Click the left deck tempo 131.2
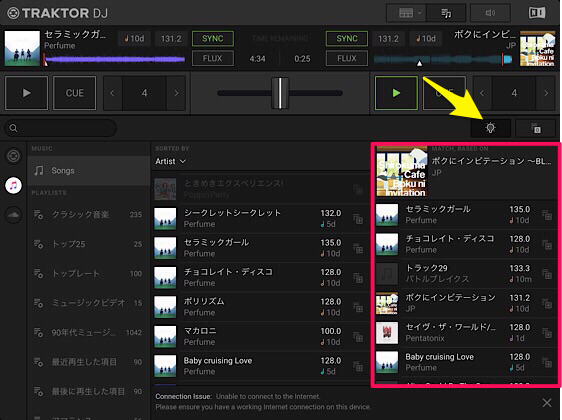The width and height of the screenshot is (562, 420). click(171, 39)
